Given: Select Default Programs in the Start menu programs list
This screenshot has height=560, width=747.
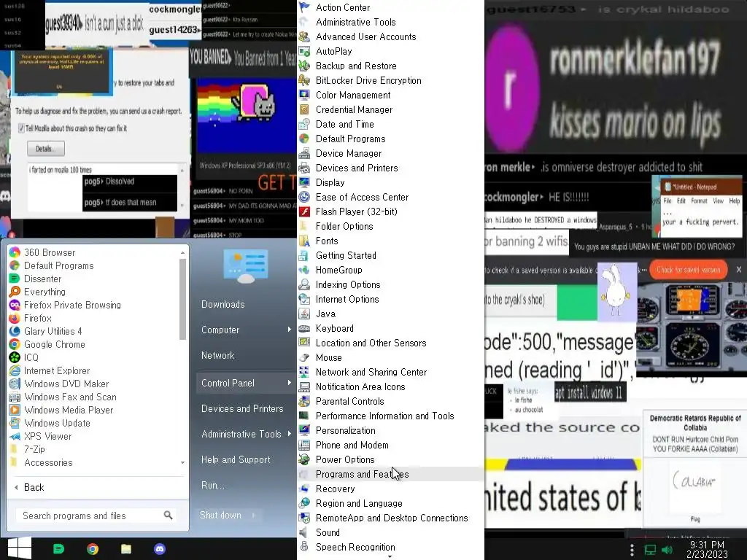Looking at the screenshot, I should tap(52, 265).
